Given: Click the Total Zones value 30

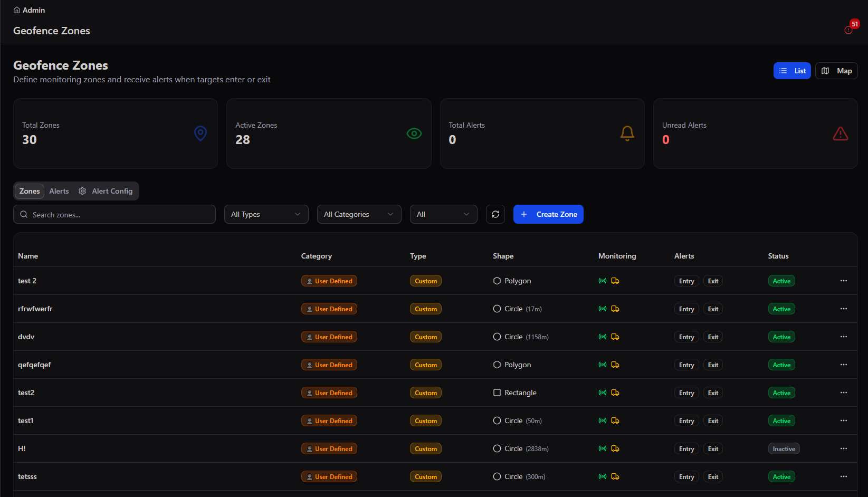Looking at the screenshot, I should coord(30,140).
